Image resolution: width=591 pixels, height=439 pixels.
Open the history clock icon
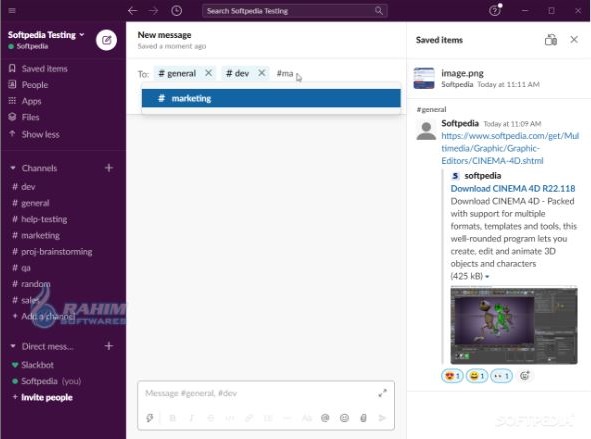(x=176, y=11)
